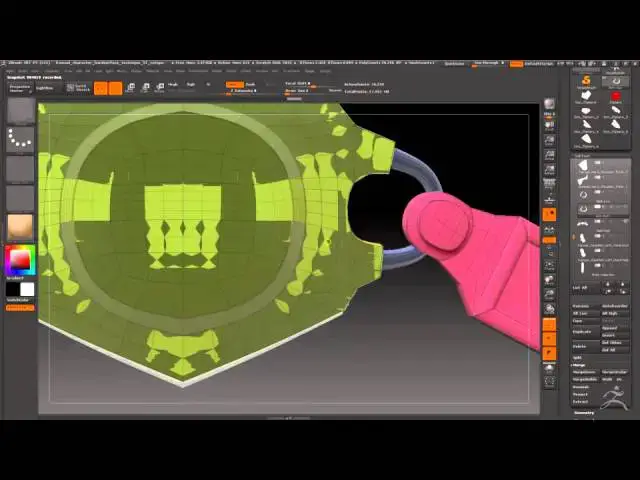The image size is (640, 480).
Task: Select the Move transform icon
Action: click(131, 88)
